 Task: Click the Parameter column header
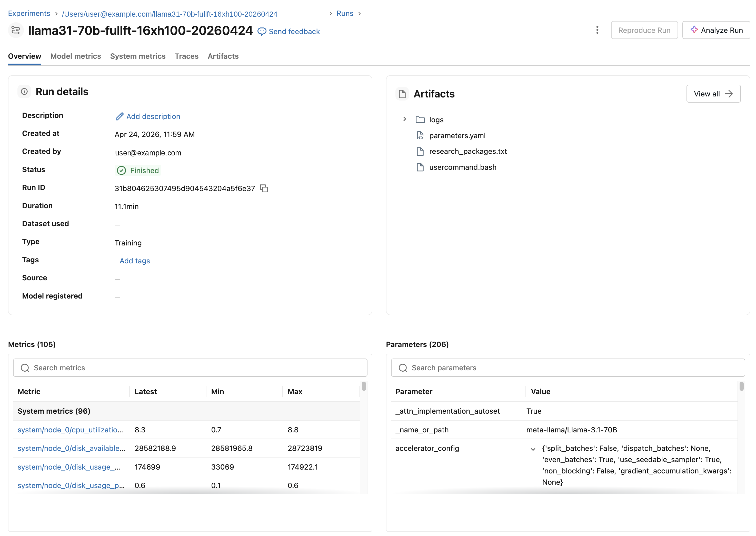click(x=414, y=392)
